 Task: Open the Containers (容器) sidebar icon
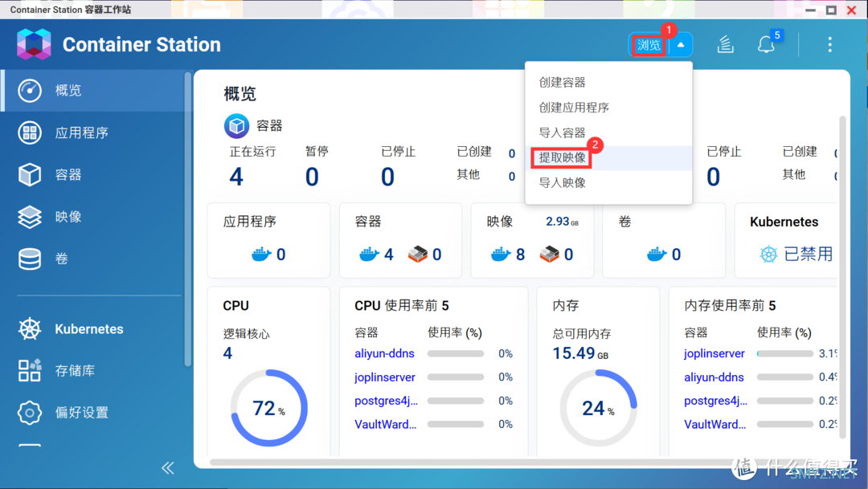[30, 175]
